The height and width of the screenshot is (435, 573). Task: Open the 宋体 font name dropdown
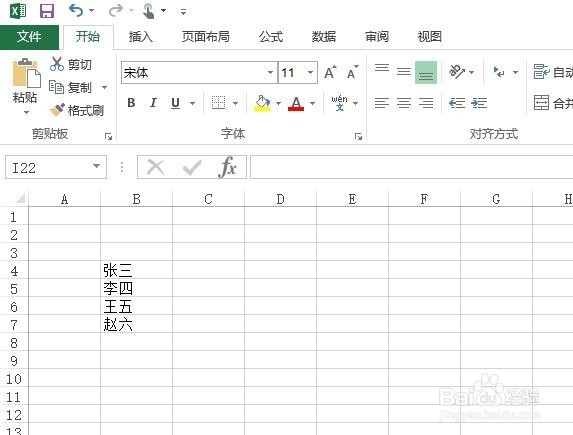click(270, 72)
